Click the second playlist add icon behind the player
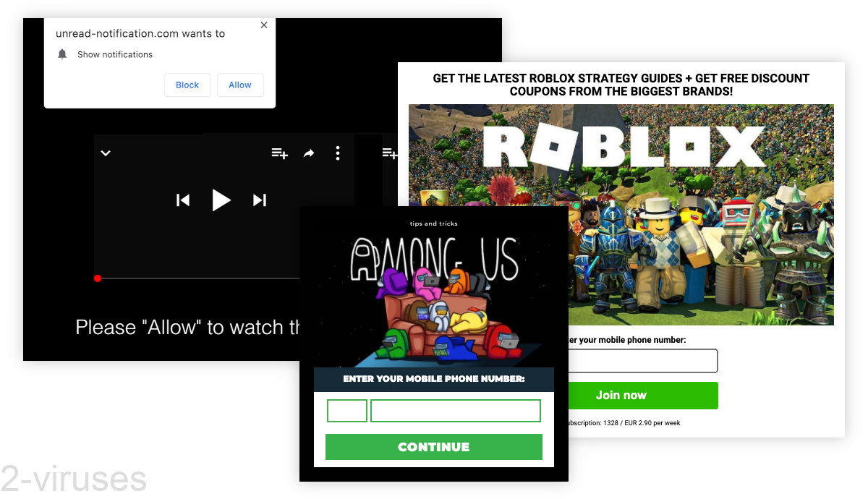868x499 pixels. (390, 153)
